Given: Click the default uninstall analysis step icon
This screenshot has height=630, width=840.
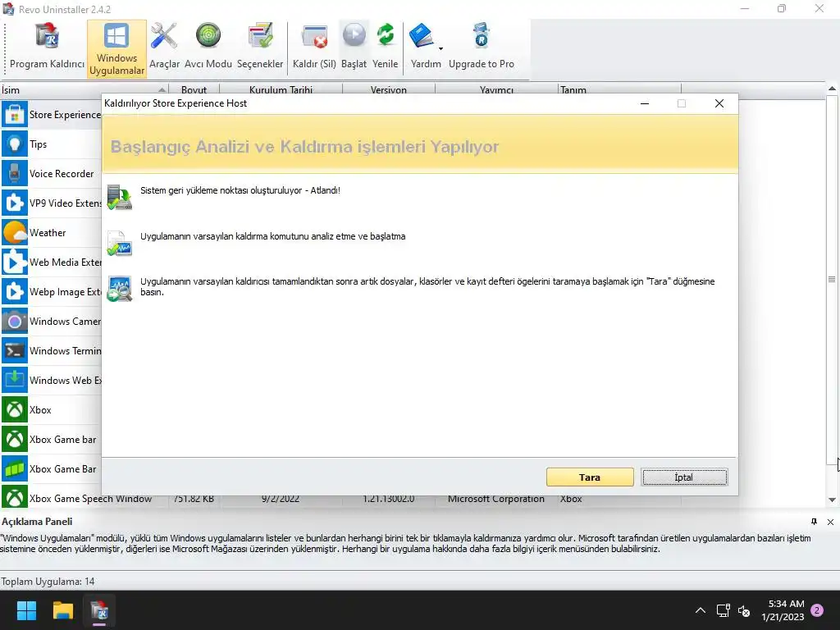Looking at the screenshot, I should coord(119,243).
